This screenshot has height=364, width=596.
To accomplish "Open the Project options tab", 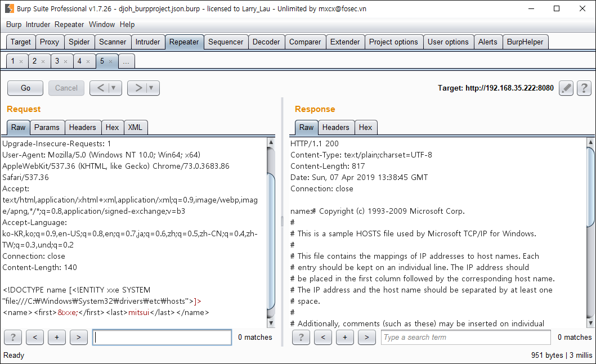I will [x=394, y=42].
